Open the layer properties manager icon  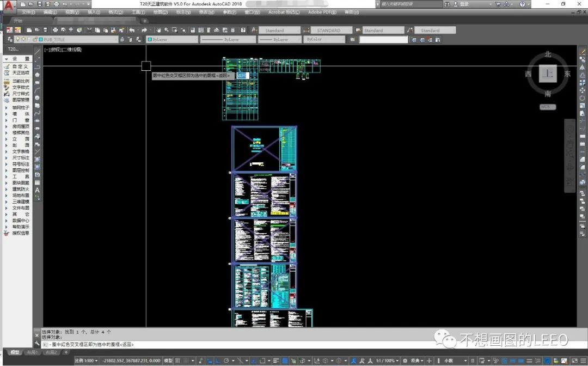(x=10, y=39)
